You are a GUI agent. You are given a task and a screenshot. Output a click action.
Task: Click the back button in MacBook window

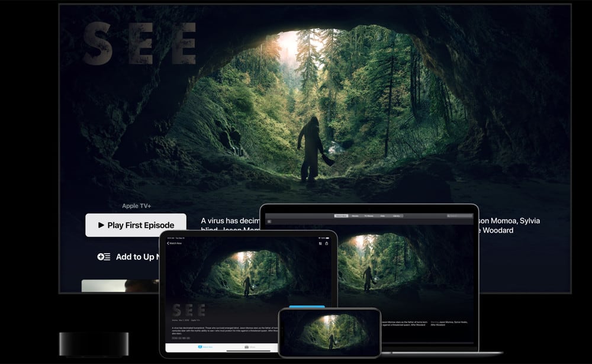coord(269,221)
